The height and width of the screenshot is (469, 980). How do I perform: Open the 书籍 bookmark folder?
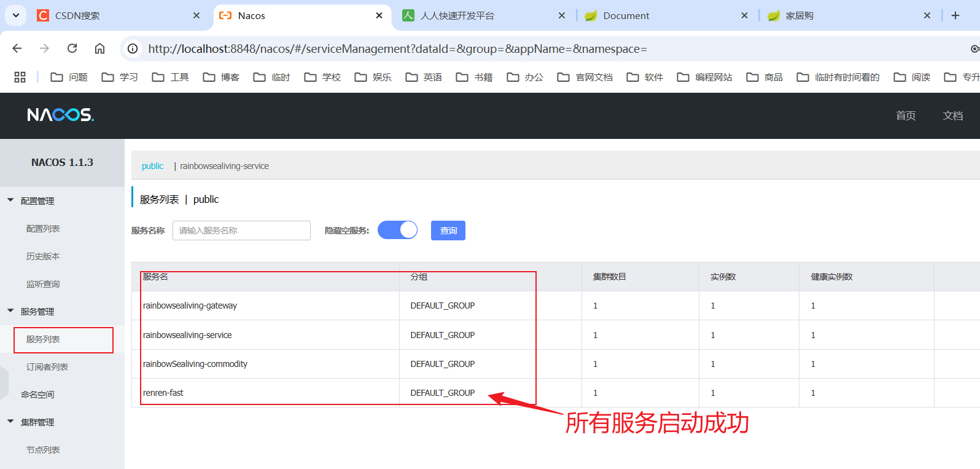pos(474,77)
